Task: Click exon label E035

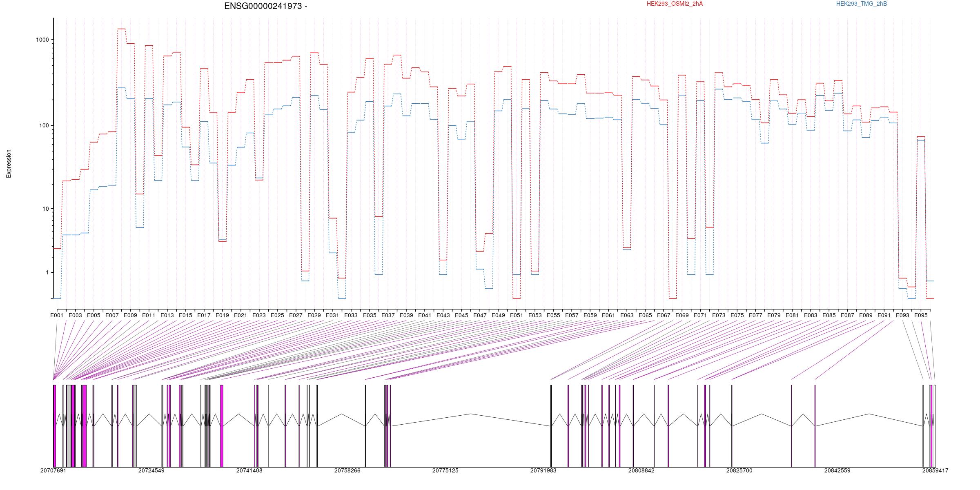Action: [370, 315]
